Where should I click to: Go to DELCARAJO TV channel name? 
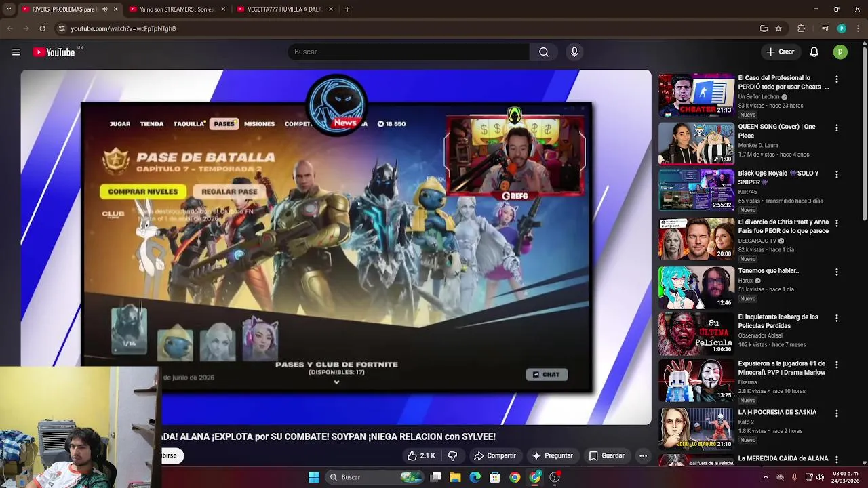757,241
